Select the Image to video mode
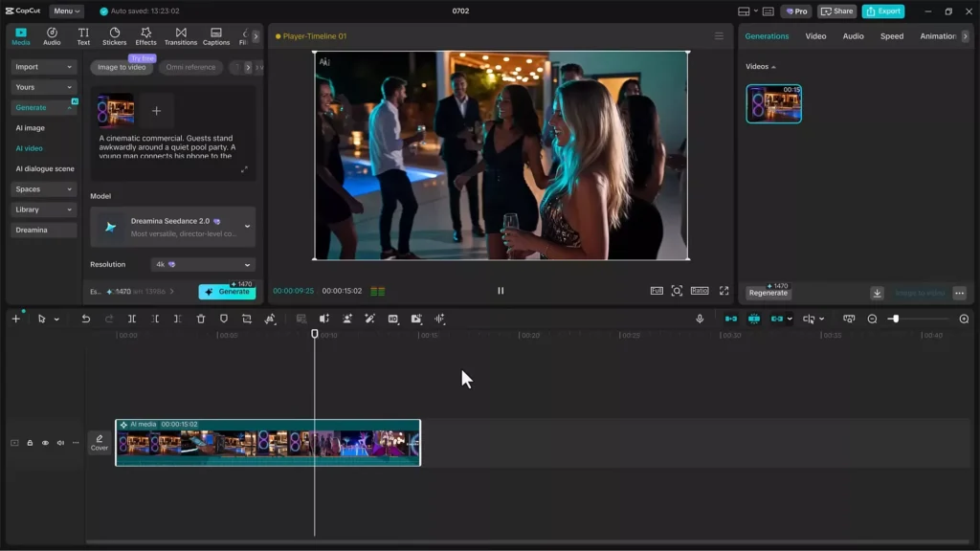The width and height of the screenshot is (980, 551). (x=122, y=67)
